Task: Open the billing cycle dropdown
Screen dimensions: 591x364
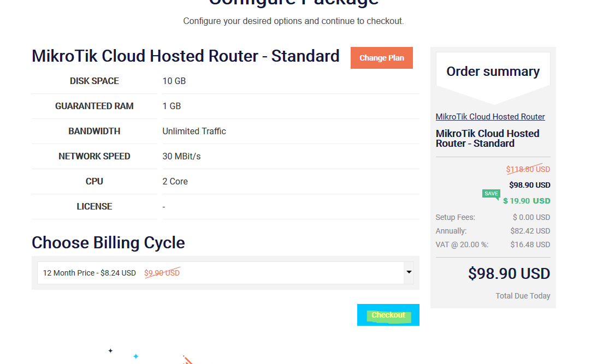Action: pos(226,273)
